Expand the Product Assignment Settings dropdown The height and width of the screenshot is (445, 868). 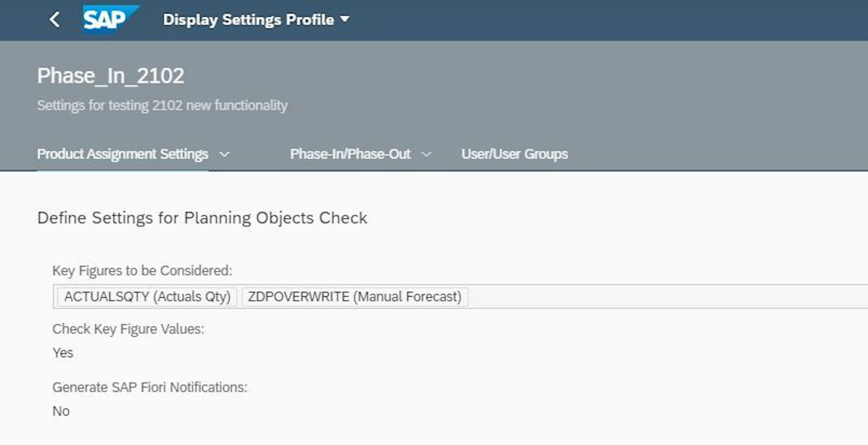225,154
